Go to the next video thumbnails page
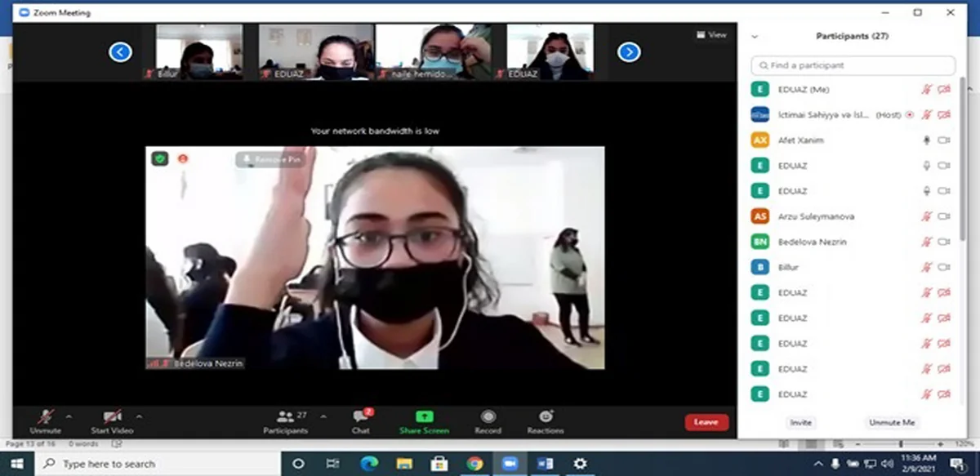 [628, 52]
